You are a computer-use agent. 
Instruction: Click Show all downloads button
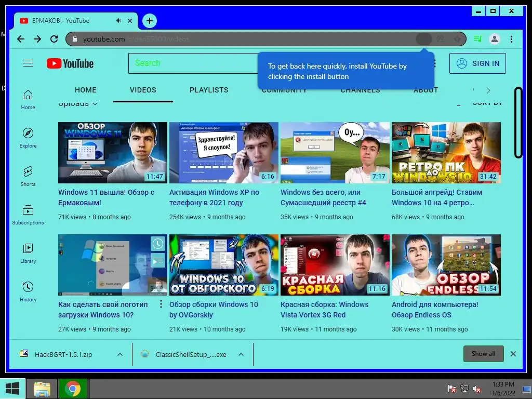[484, 354]
